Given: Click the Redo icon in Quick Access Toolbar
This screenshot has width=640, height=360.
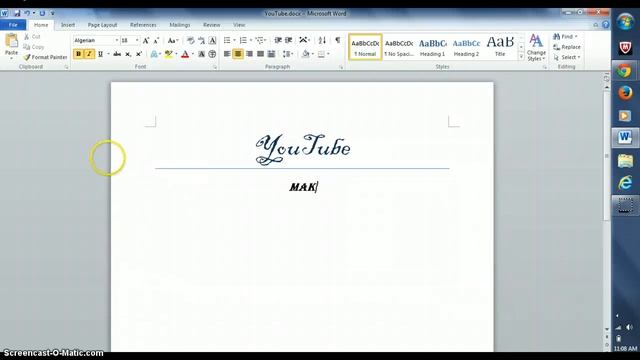Looking at the screenshot, I should click(42, 13).
